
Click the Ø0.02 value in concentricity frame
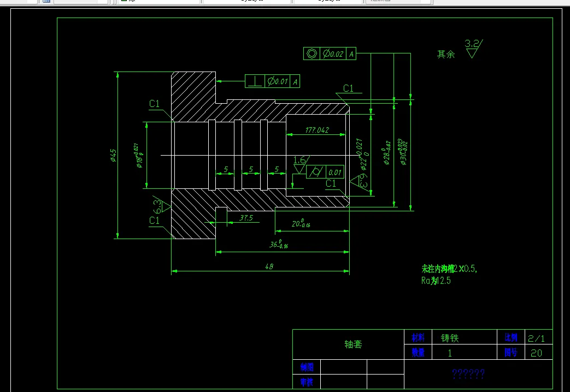[333, 54]
